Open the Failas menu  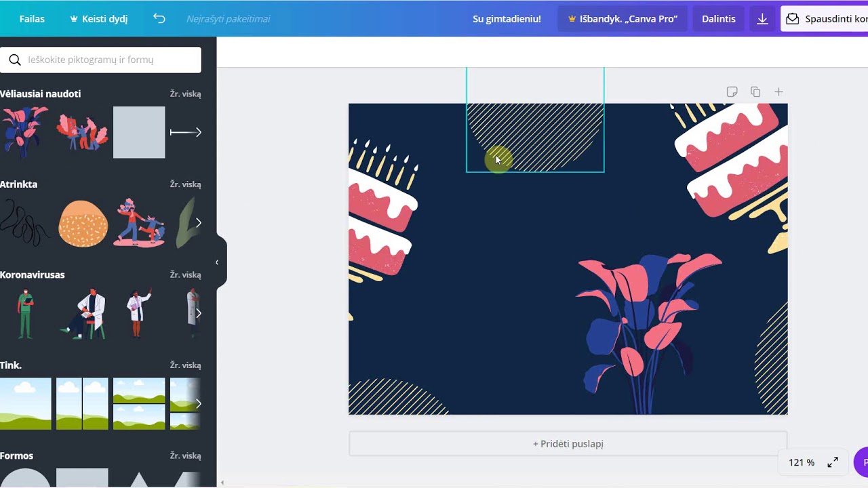[32, 19]
